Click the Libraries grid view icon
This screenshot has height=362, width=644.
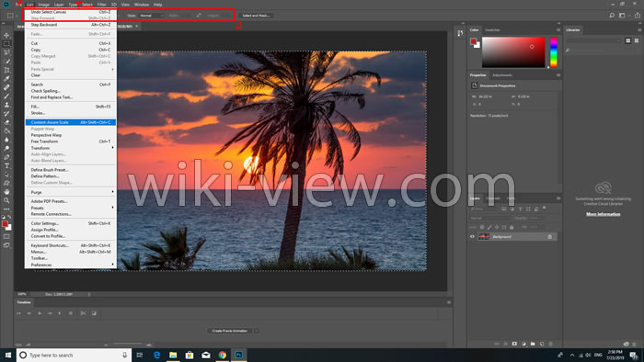628,40
